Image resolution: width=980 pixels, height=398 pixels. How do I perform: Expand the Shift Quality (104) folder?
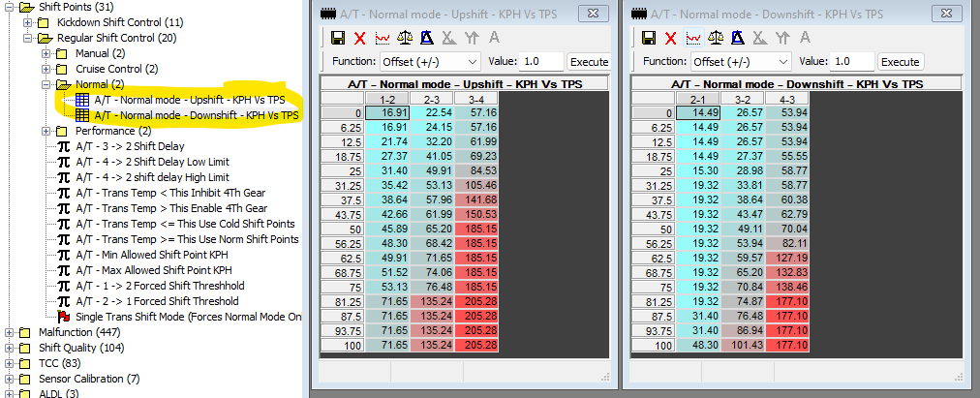9,348
